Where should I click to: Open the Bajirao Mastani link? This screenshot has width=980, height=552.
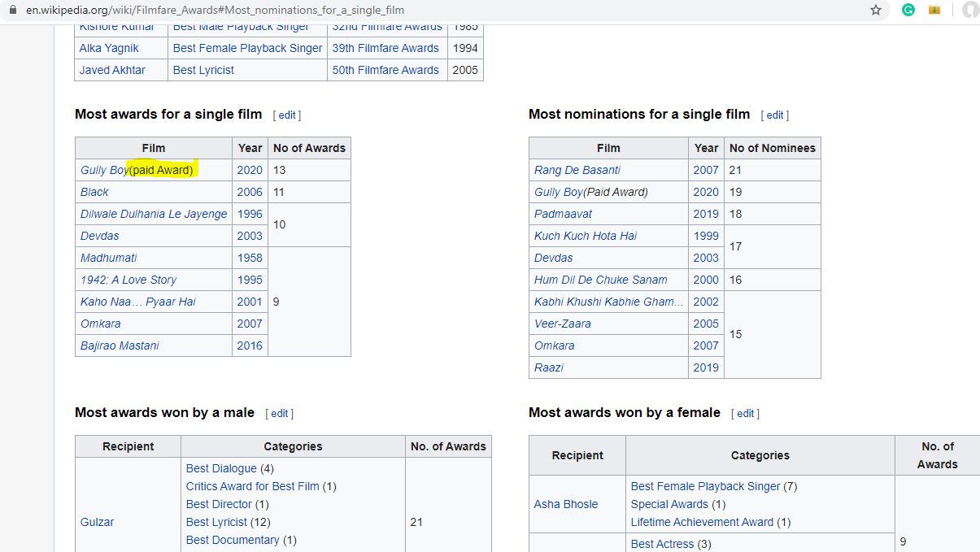[x=120, y=346]
